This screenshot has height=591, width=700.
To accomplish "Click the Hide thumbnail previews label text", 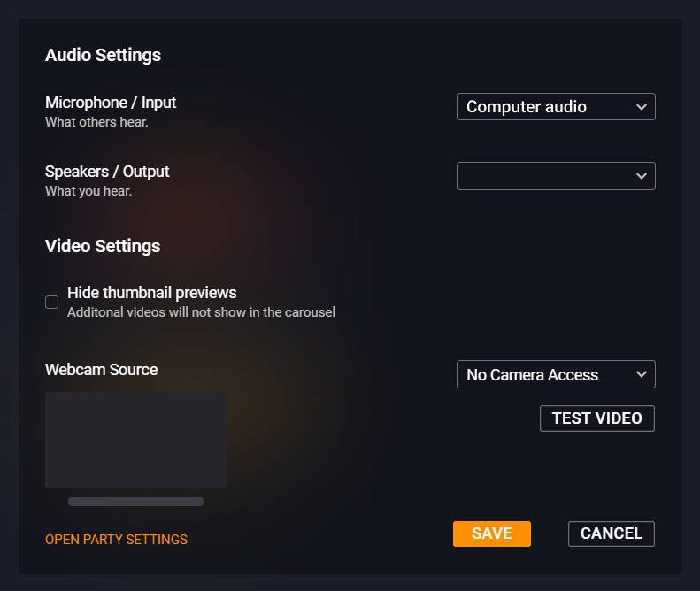I will pos(151,293).
